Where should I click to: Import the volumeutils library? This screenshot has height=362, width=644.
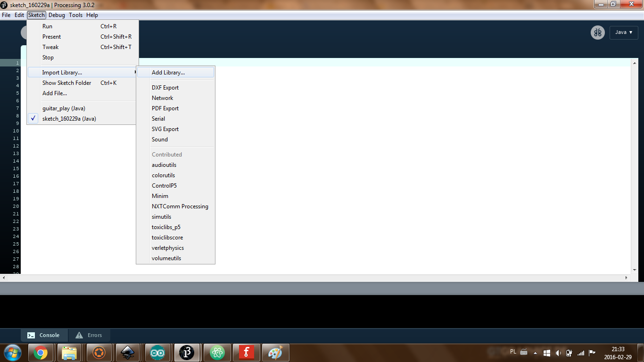(x=175, y=258)
